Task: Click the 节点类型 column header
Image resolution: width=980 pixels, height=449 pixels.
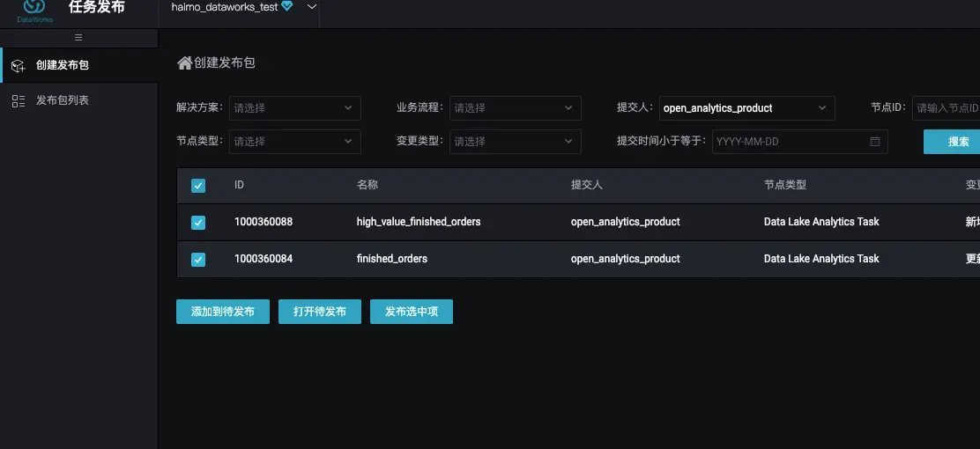Action: pyautogui.click(x=785, y=185)
